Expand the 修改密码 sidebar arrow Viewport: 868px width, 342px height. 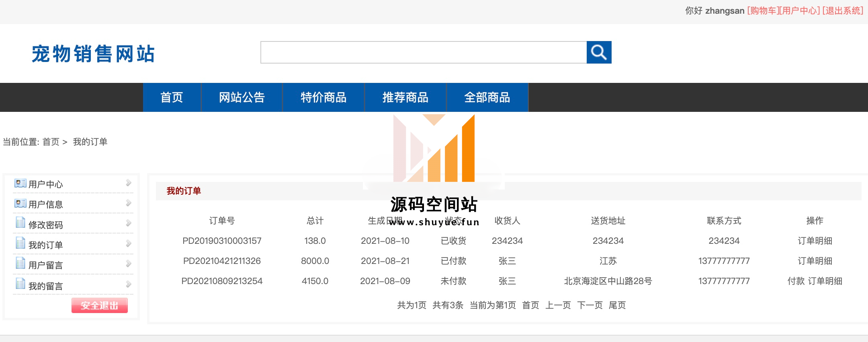click(129, 223)
